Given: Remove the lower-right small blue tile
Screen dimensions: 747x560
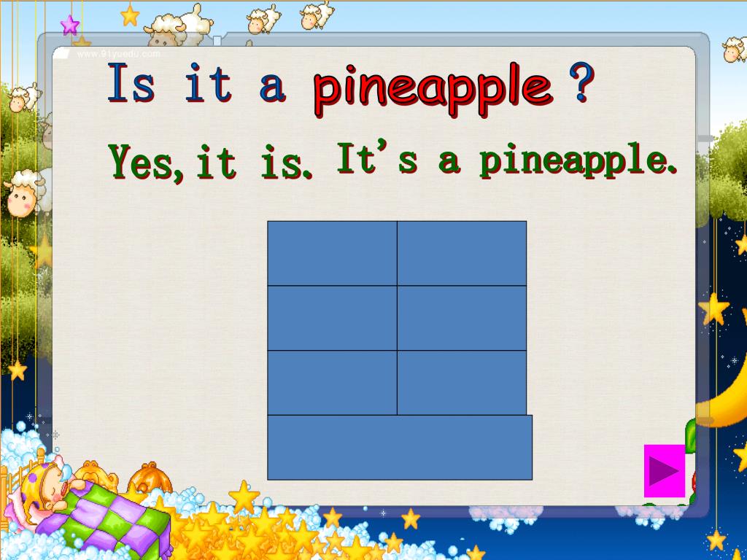Looking at the screenshot, I should (462, 383).
